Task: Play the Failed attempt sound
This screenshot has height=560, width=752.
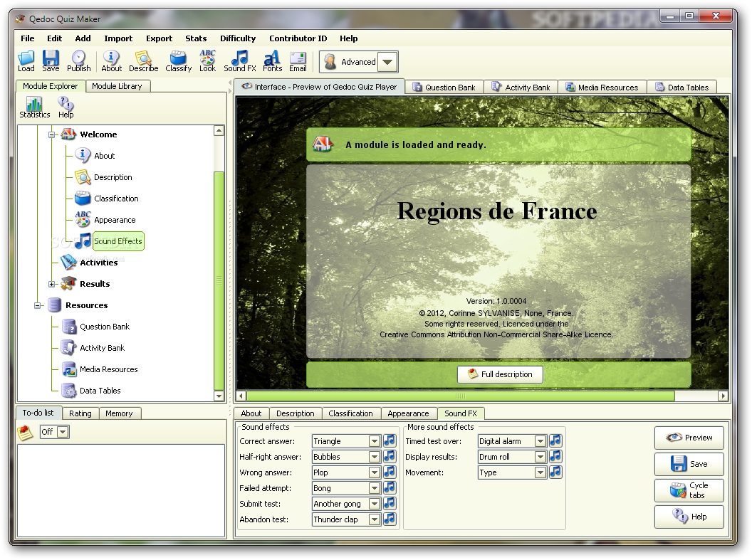Action: (390, 487)
